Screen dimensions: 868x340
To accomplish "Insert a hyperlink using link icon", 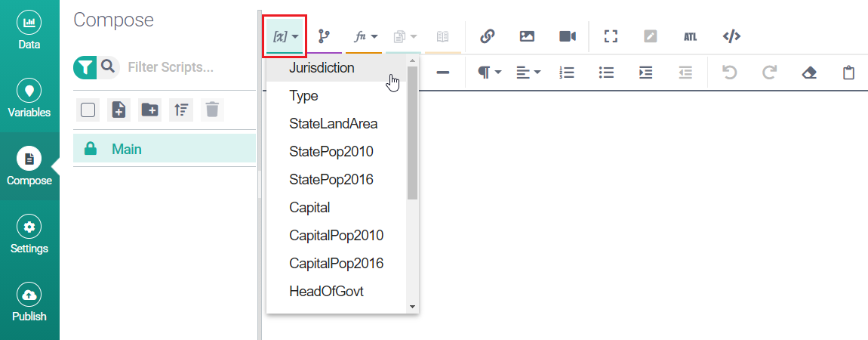I will tap(487, 36).
